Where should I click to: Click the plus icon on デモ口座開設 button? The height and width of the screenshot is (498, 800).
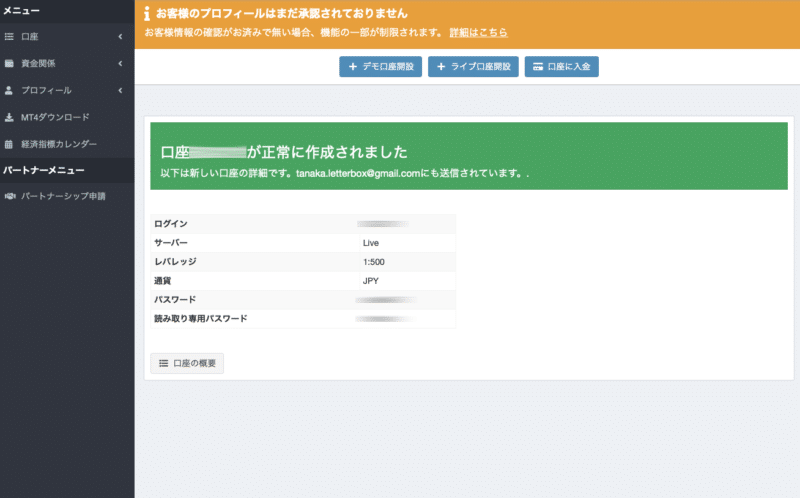[353, 66]
